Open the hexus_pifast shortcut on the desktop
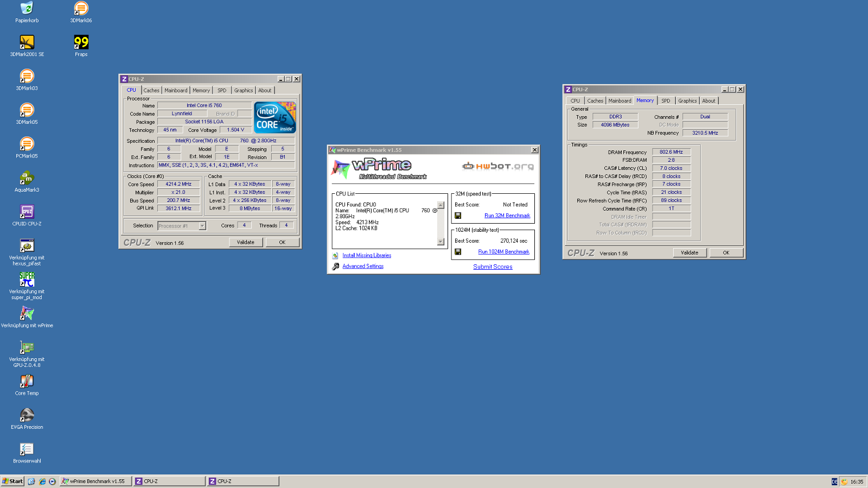Screen dimensions: 868x488 click(x=27, y=246)
